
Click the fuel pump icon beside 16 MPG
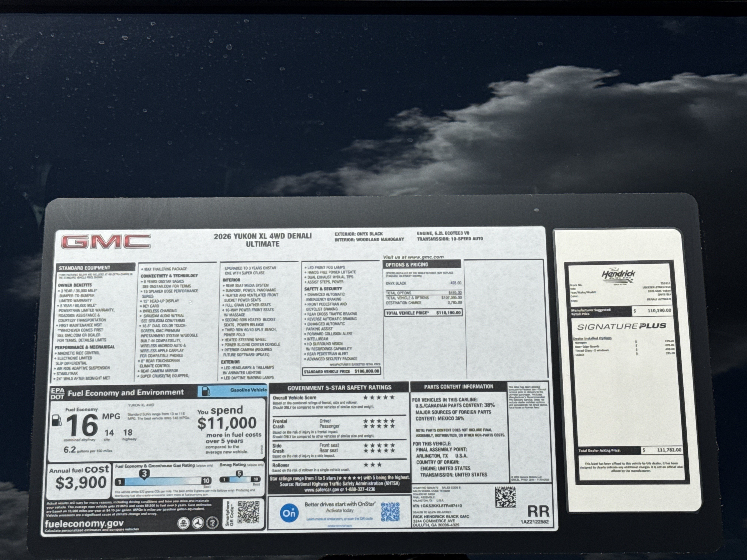[x=57, y=421]
